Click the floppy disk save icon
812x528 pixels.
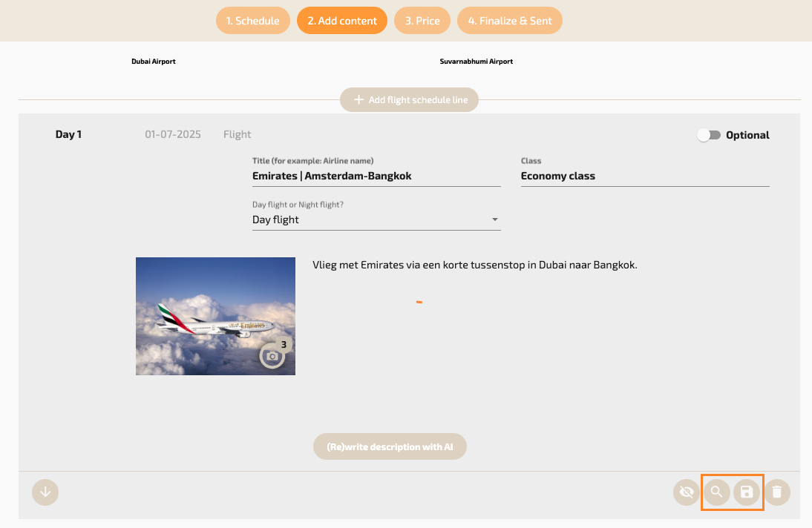coord(747,492)
